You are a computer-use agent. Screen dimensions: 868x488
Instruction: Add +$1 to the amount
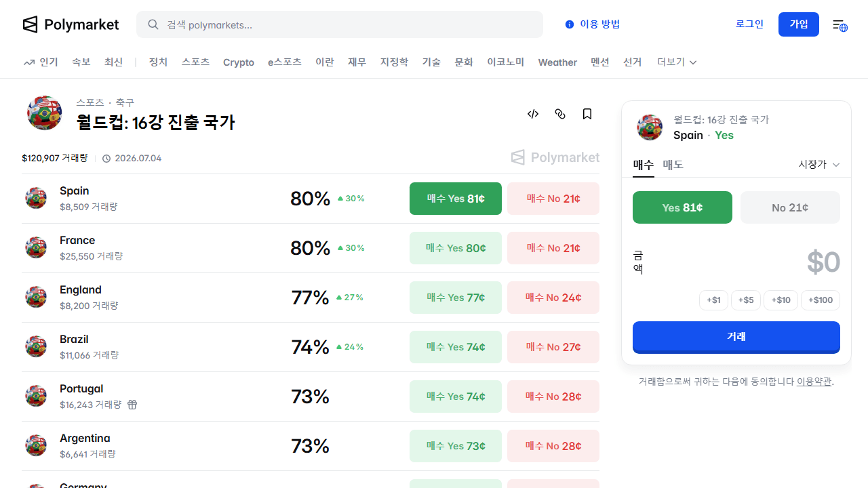point(713,300)
